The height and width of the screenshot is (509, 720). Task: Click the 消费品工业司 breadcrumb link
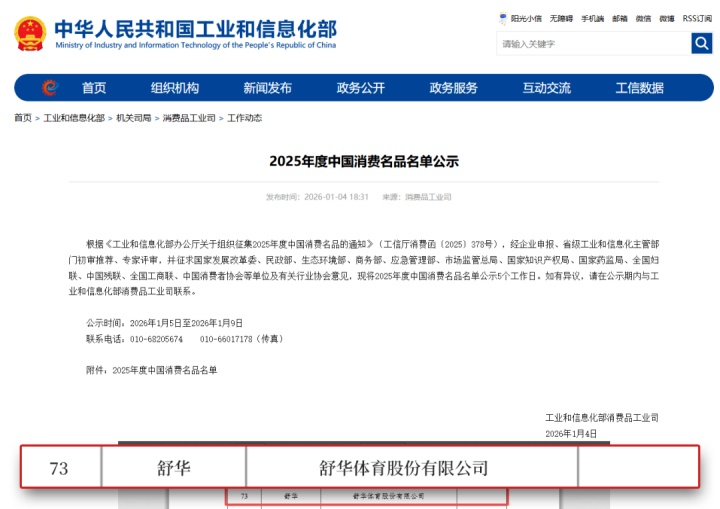tap(189, 118)
